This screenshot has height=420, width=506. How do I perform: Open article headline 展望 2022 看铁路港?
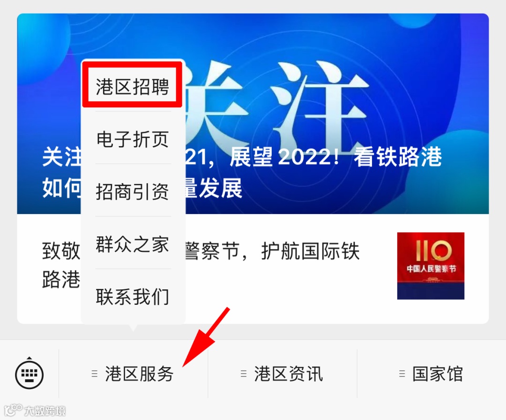(x=335, y=157)
